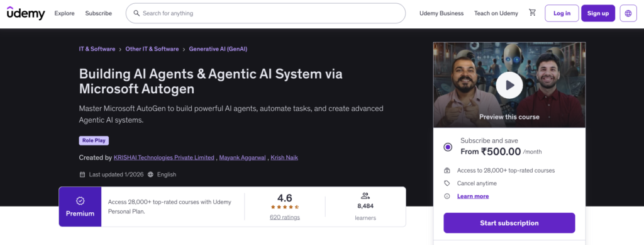Open the Explore menu

65,13
